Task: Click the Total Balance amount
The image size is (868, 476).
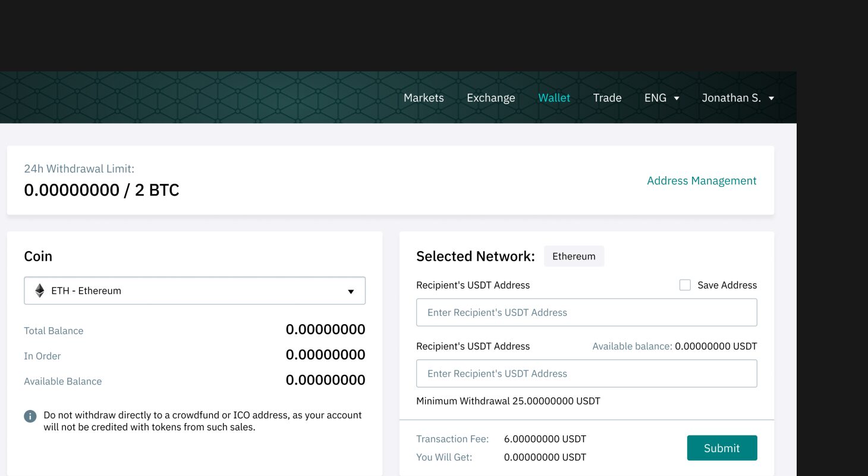Action: pos(325,330)
